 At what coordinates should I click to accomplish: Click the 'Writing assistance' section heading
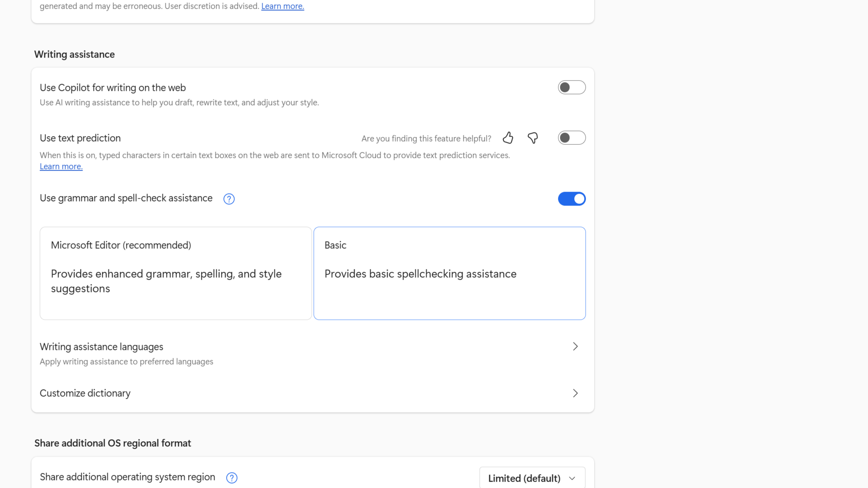(x=74, y=54)
